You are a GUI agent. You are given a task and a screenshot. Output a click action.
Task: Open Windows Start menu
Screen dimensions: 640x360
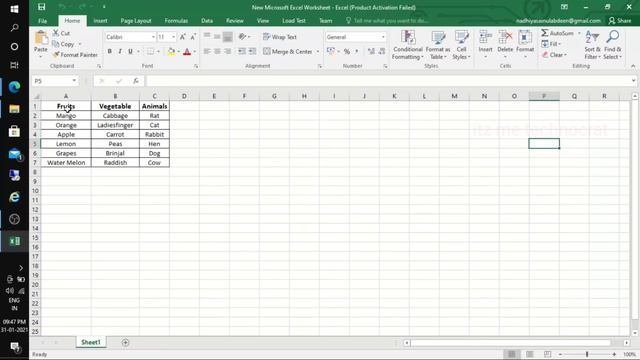coord(14,9)
